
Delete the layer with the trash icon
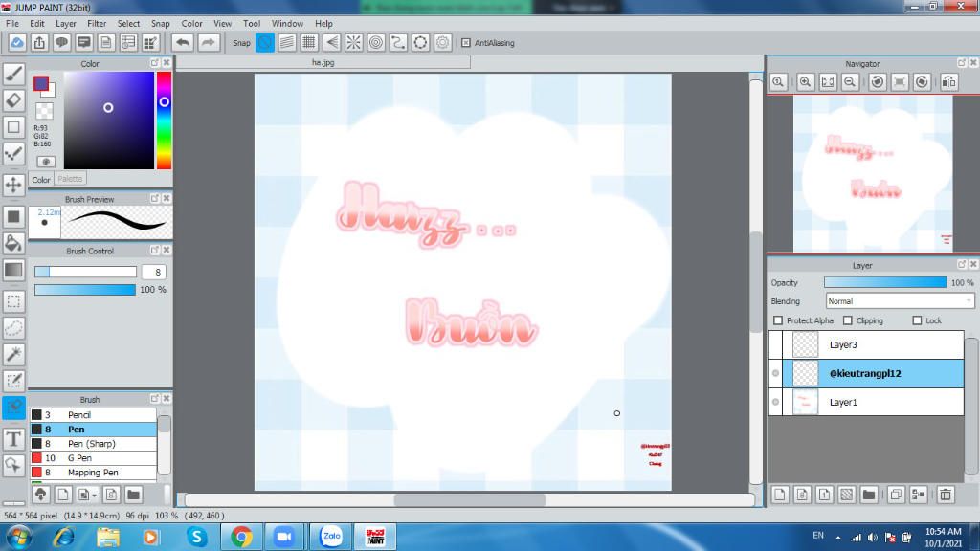(x=946, y=495)
